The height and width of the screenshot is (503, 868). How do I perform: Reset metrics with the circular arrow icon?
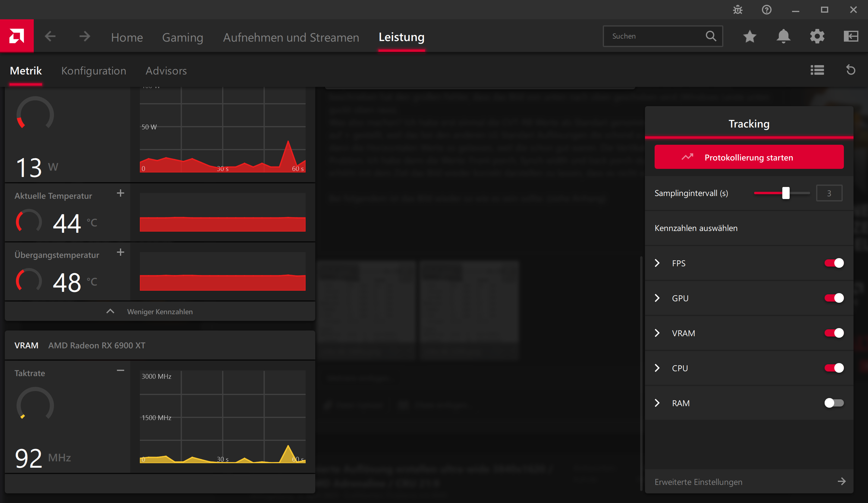click(851, 70)
